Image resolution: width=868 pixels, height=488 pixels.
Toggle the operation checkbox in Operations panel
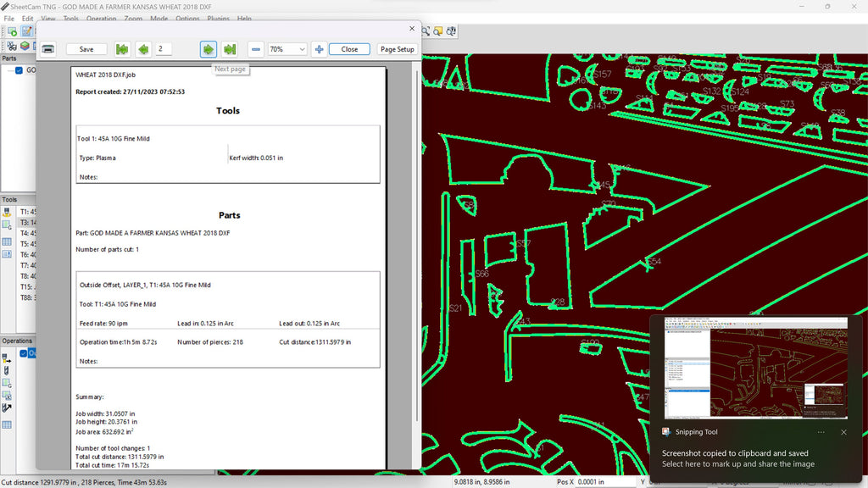[x=23, y=353]
